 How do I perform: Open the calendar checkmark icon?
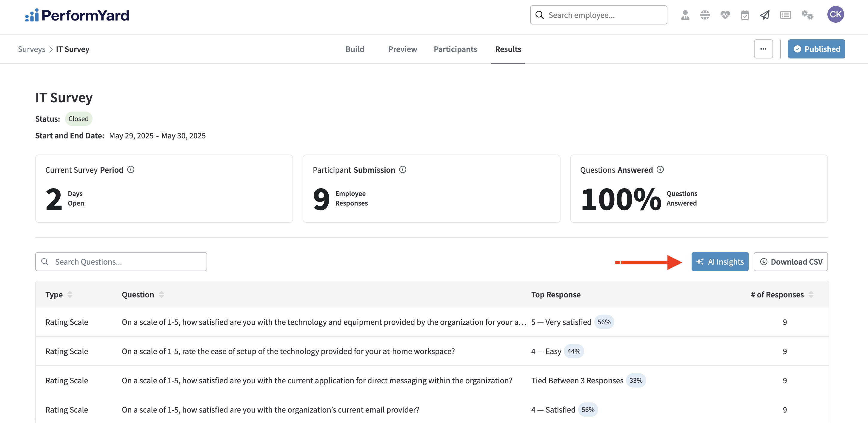pos(745,15)
